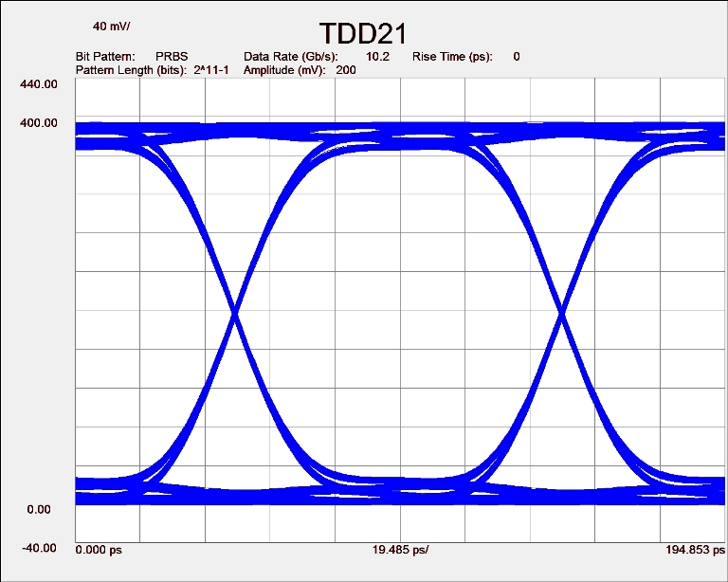Click the right eye crossing point
The width and height of the screenshot is (728, 582).
[562, 315]
